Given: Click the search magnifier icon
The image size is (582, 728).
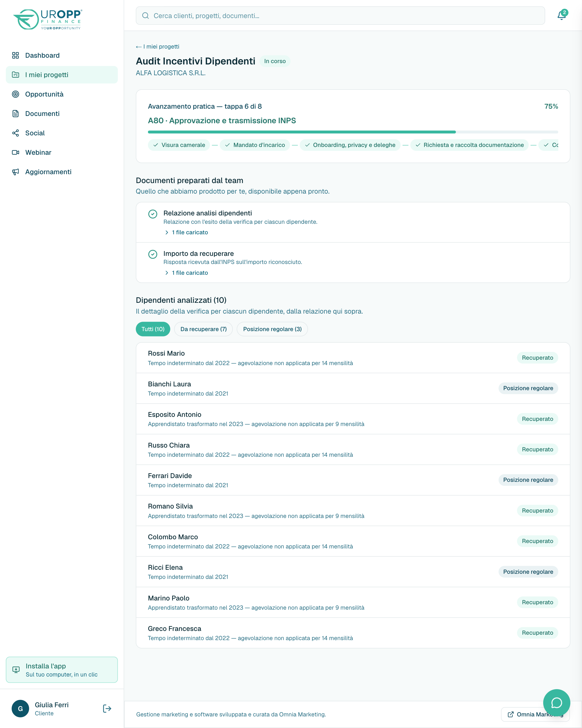Looking at the screenshot, I should 145,16.
